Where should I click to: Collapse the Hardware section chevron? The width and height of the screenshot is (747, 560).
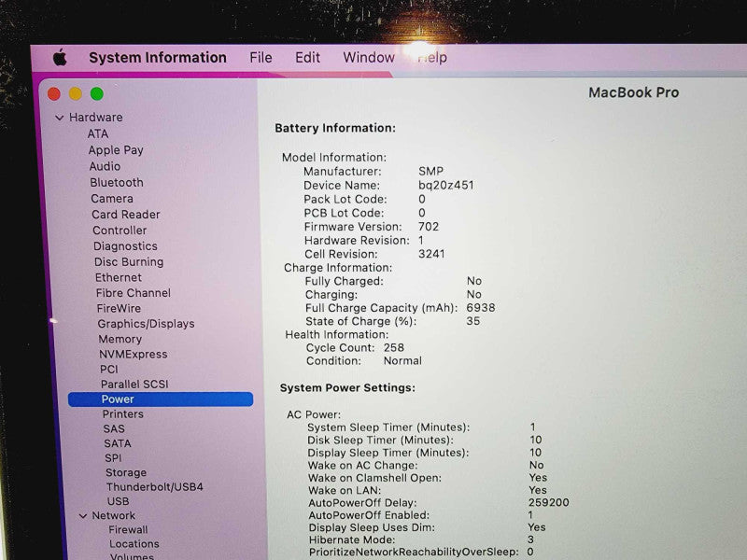click(x=59, y=118)
